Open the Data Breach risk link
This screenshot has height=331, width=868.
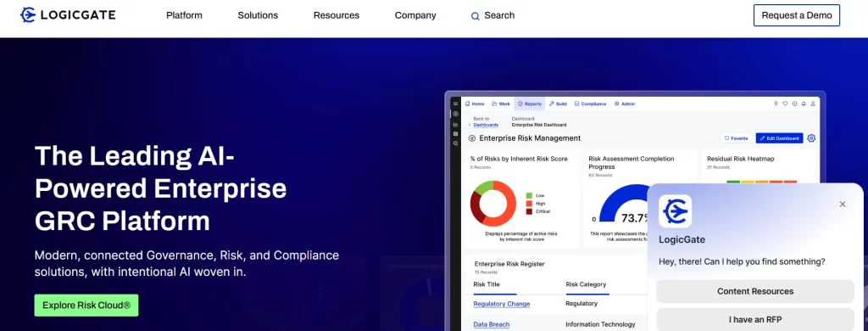[x=491, y=324]
